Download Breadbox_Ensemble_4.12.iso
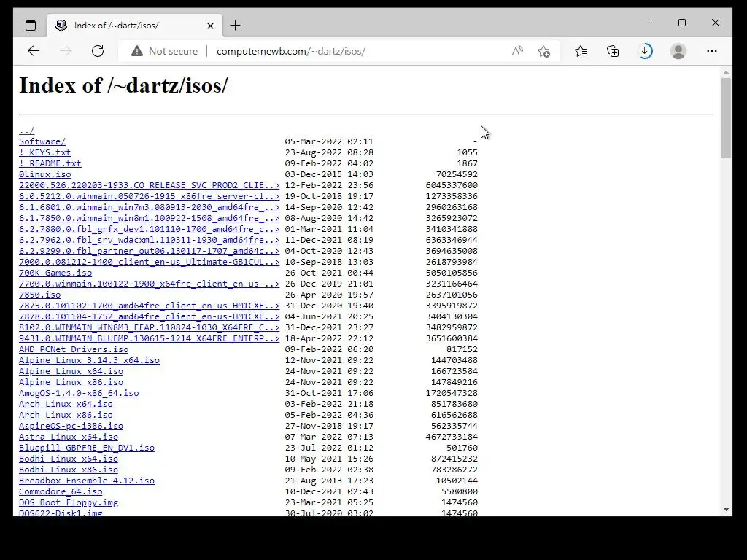 pyautogui.click(x=87, y=481)
